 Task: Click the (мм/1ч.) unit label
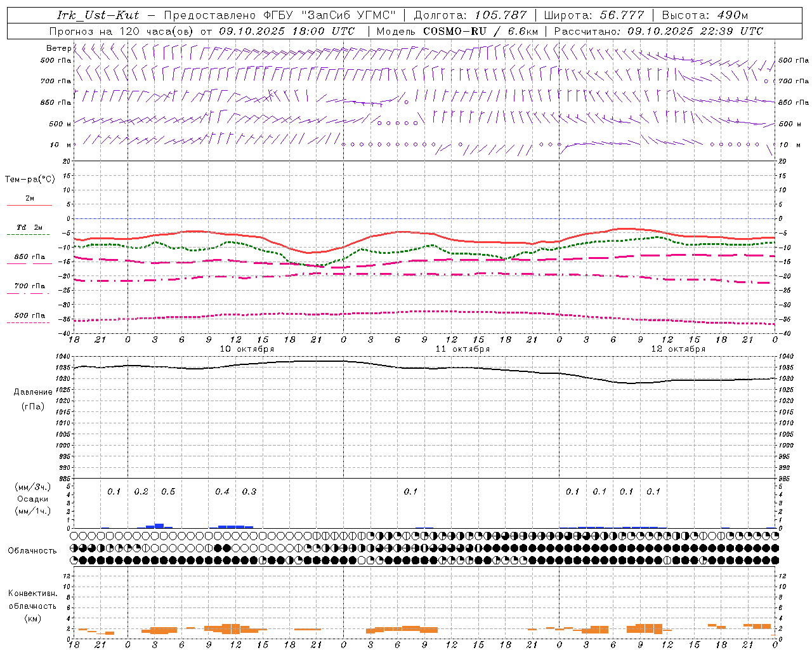tap(33, 511)
